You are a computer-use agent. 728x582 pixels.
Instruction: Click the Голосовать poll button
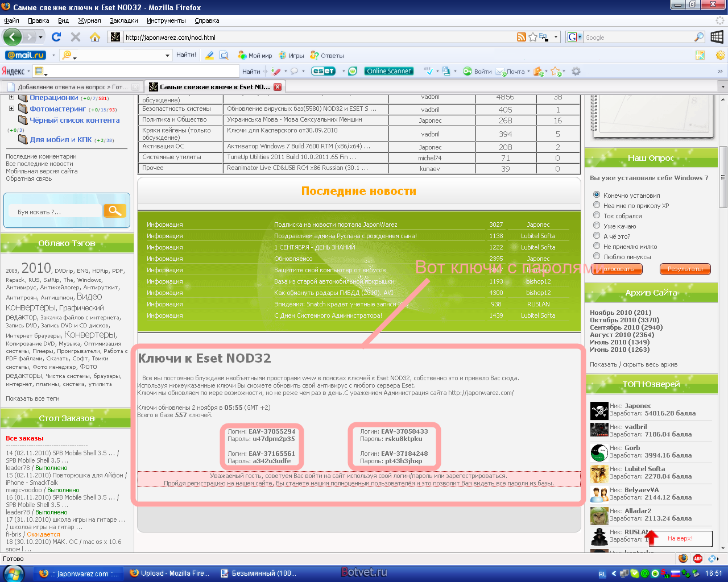pos(617,269)
